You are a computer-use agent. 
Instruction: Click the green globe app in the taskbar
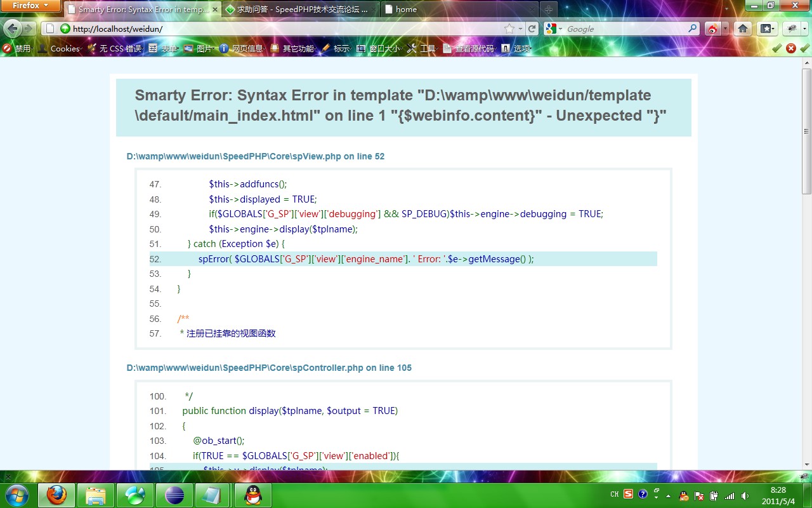coord(135,495)
